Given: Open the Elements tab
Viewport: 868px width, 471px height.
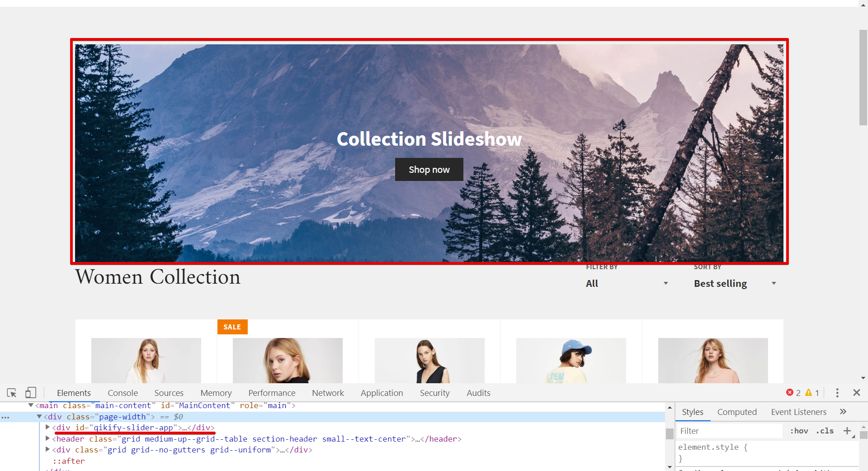Looking at the screenshot, I should coord(74,393).
